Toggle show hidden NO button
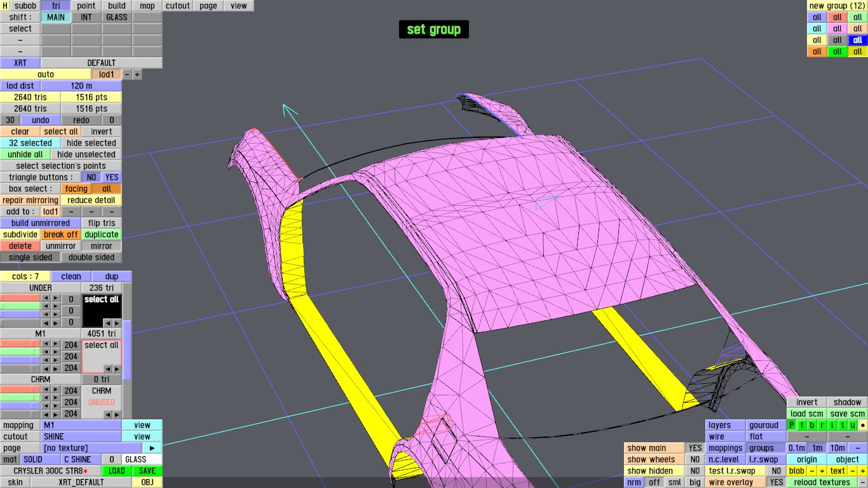Image resolution: width=868 pixels, height=488 pixels. (x=695, y=471)
